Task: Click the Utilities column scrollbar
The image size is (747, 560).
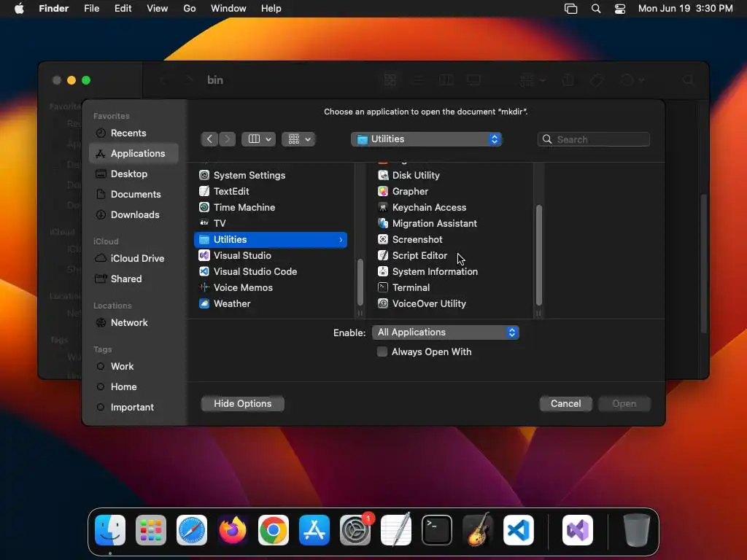Action: point(539,254)
